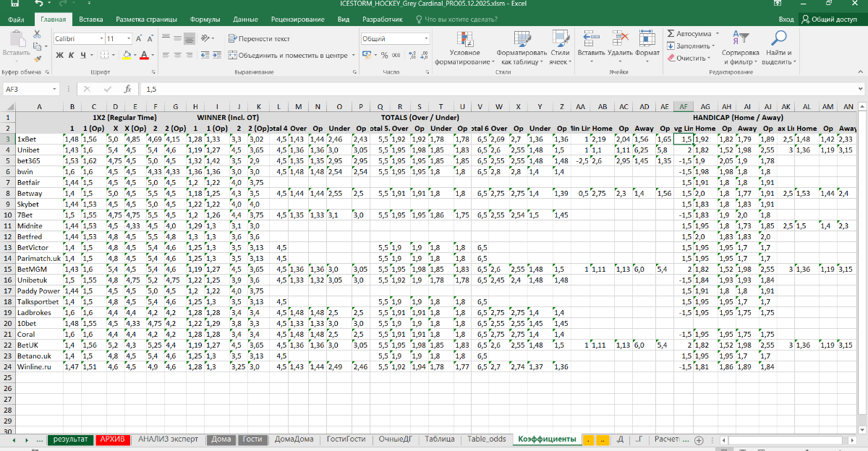Viewport: 868px width, 451px height.
Task: Toggle italic (К) formatting
Action: 72,55
